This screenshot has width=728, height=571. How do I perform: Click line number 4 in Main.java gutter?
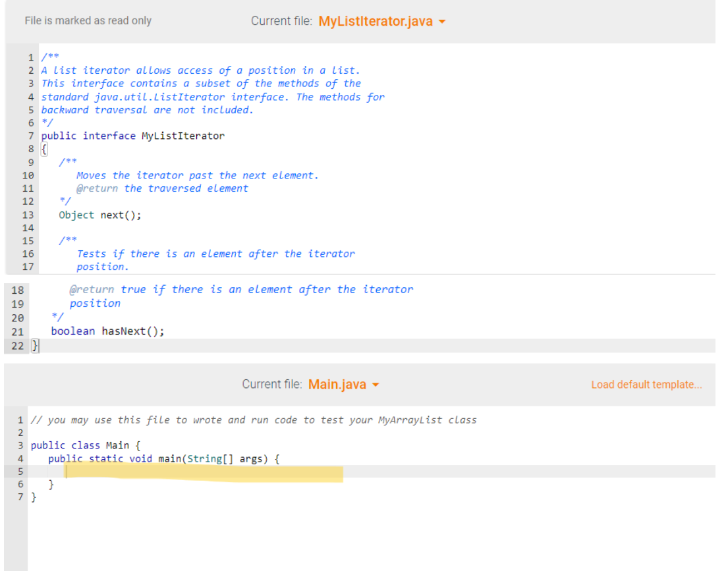tap(20, 458)
